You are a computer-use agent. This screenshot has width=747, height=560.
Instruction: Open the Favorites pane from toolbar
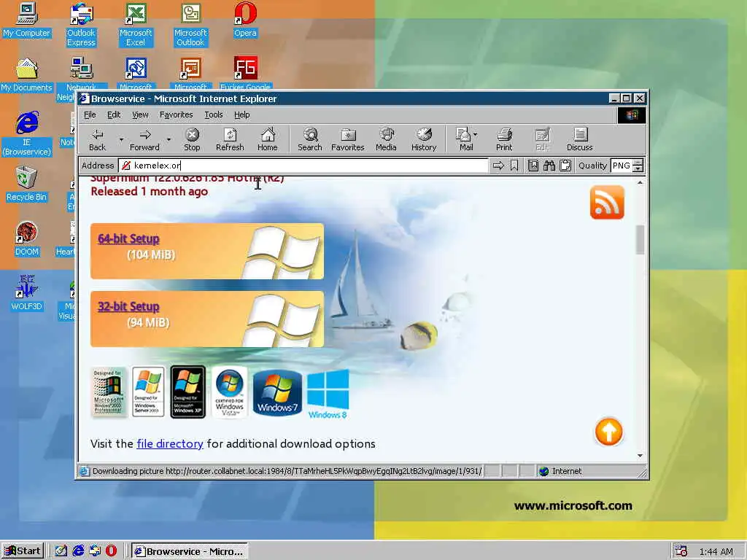(x=348, y=139)
